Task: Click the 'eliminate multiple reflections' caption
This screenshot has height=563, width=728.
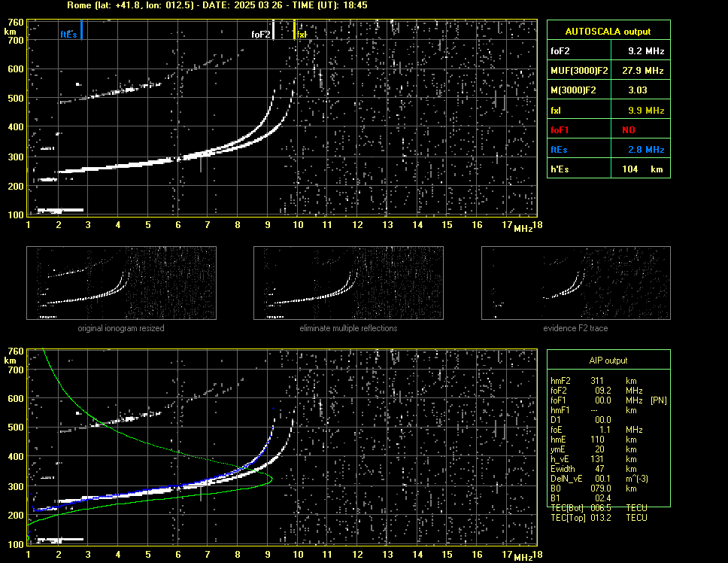Action: pos(348,328)
